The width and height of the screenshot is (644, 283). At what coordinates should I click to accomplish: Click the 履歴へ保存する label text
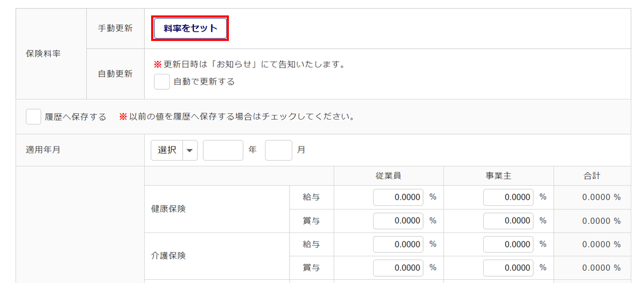click(76, 116)
